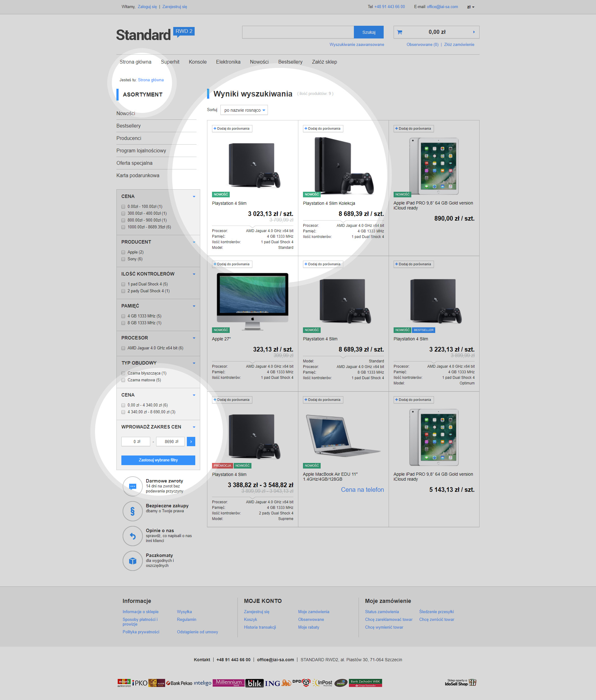596x700 pixels.
Task: Click the blik payment logo
Action: click(255, 683)
